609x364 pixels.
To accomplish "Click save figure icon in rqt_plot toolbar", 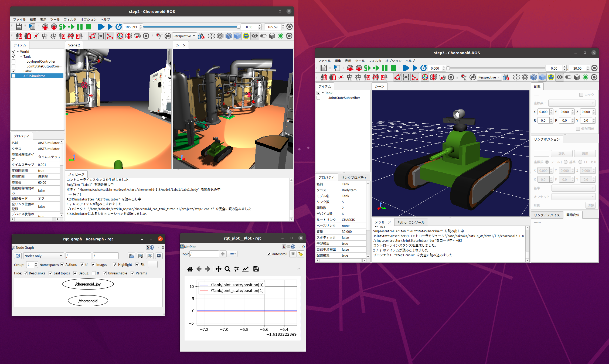I will coord(256,269).
